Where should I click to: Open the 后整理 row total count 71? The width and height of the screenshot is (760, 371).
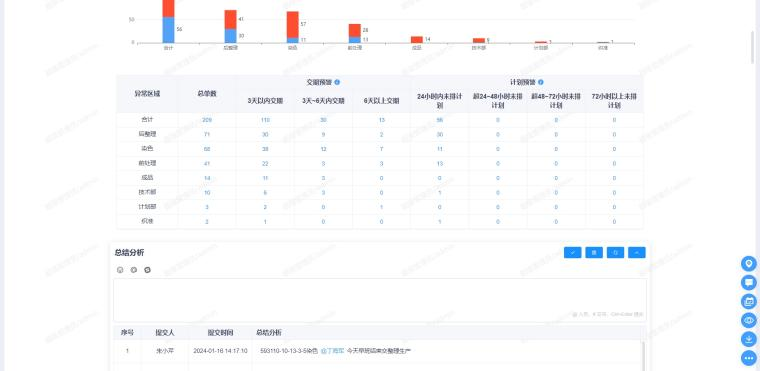[207, 134]
